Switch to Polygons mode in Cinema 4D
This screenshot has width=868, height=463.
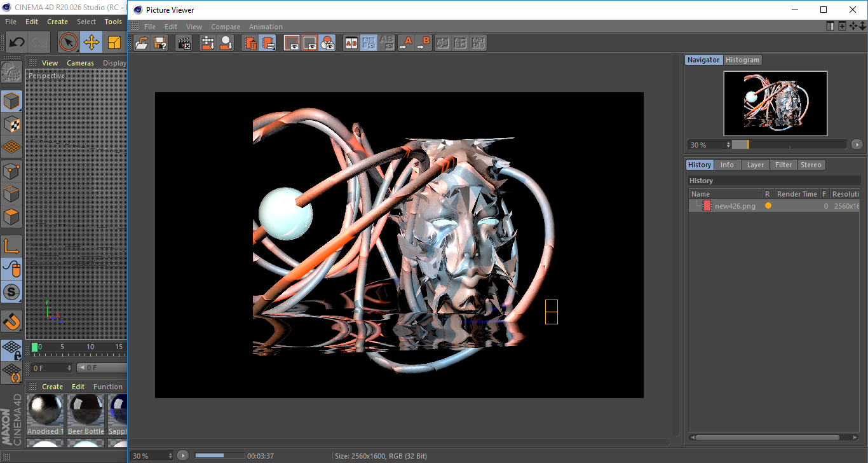[x=11, y=217]
